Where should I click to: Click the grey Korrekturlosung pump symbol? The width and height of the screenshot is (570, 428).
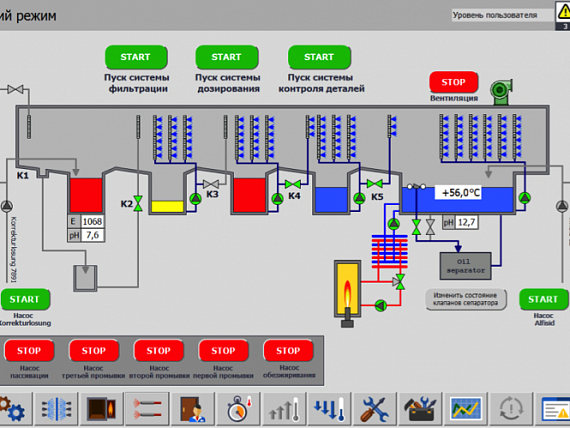(7, 206)
